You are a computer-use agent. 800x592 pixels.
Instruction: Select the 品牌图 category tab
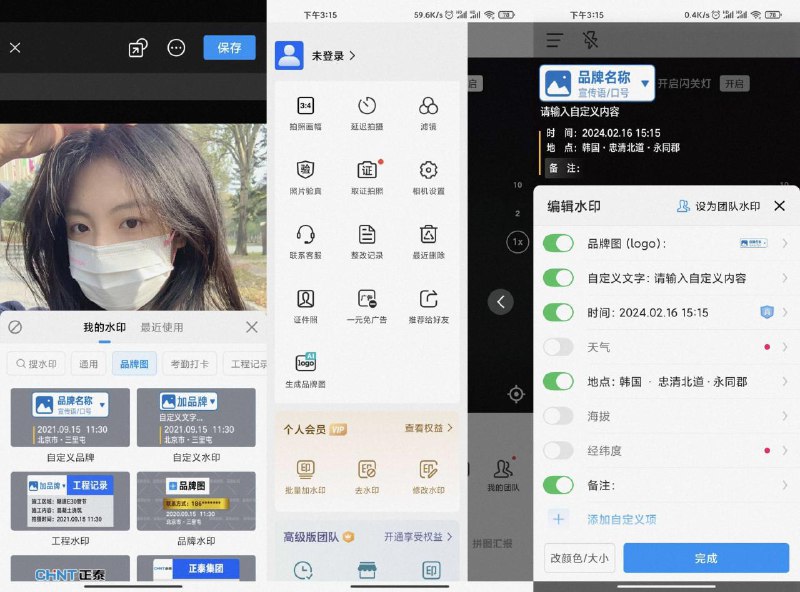tap(136, 364)
